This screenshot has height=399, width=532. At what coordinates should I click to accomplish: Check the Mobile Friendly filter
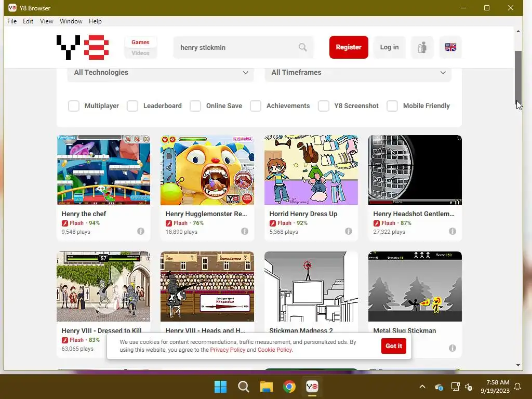click(x=392, y=106)
